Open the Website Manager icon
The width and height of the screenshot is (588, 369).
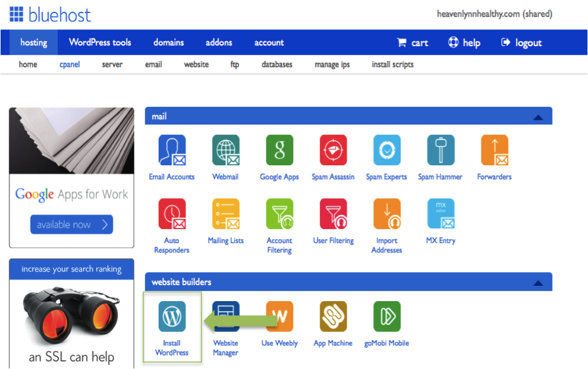tap(226, 316)
